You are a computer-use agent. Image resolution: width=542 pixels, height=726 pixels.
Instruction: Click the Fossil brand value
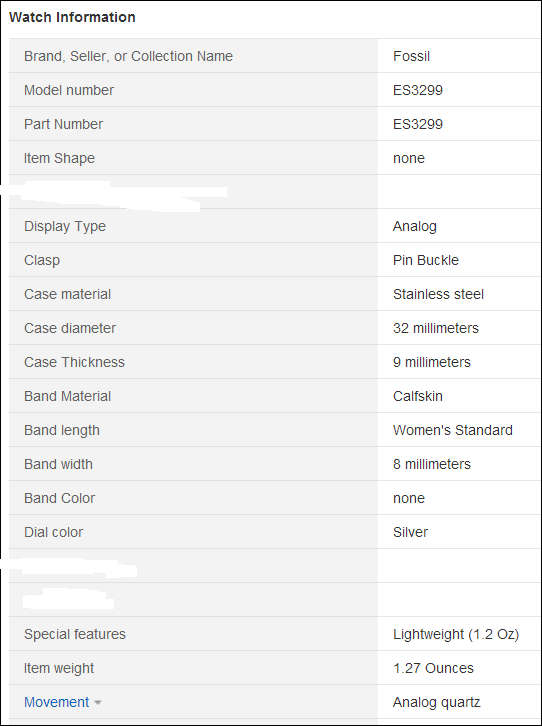pos(411,56)
